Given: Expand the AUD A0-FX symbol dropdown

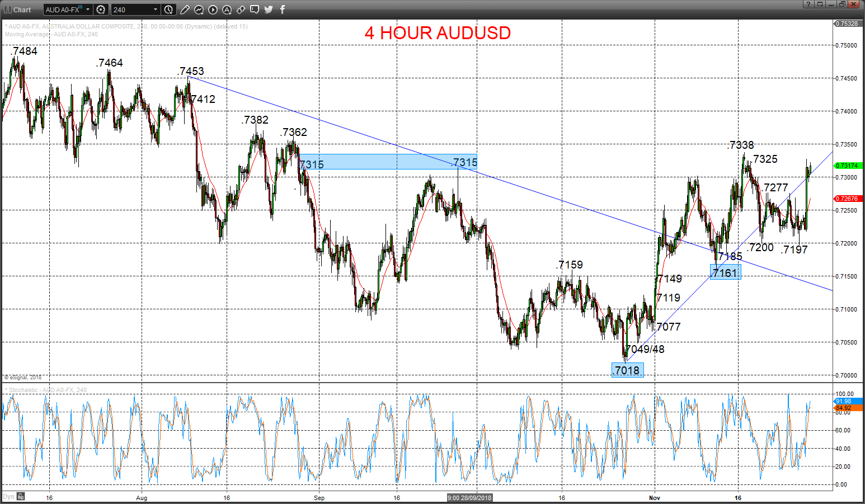Looking at the screenshot, I should (x=88, y=10).
